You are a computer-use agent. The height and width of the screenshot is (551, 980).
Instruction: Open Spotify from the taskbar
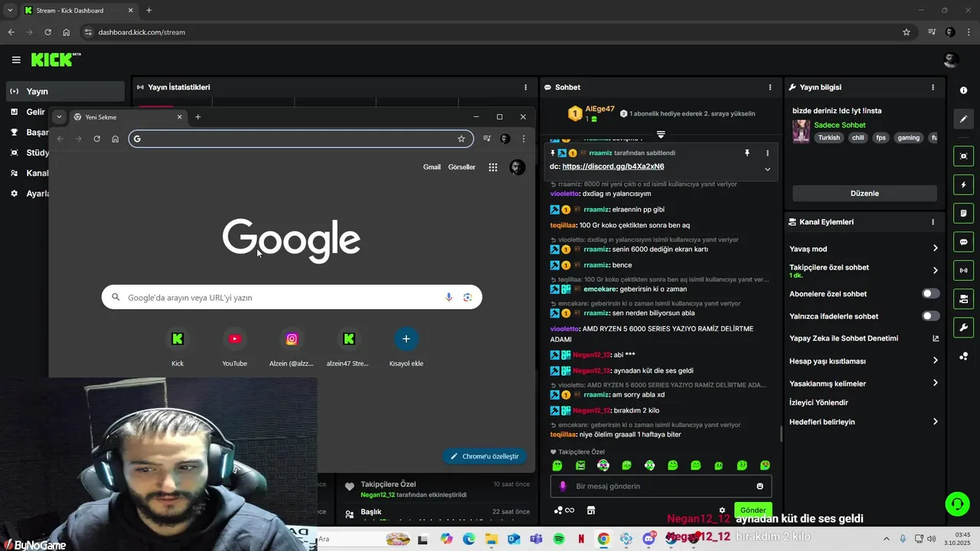pos(558,539)
